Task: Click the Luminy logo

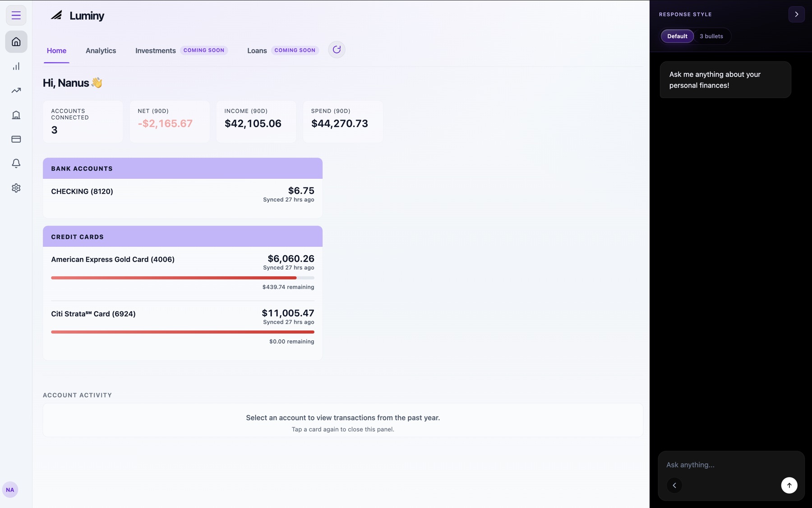Action: [77, 15]
